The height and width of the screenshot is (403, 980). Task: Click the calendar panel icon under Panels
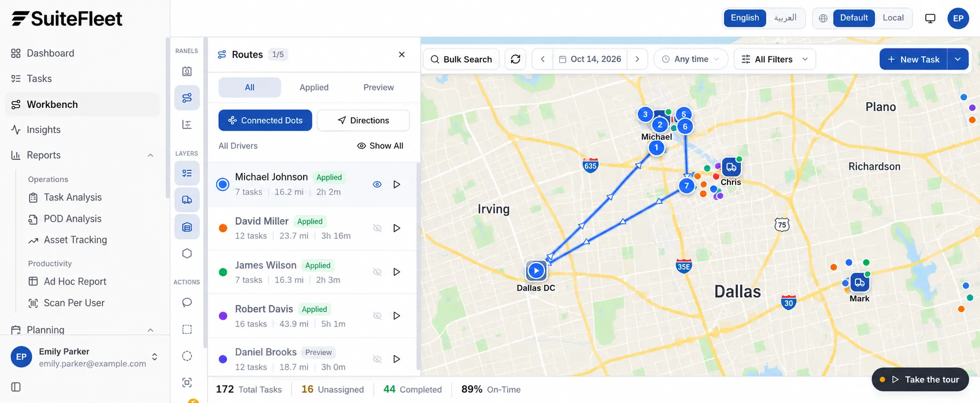(x=187, y=72)
